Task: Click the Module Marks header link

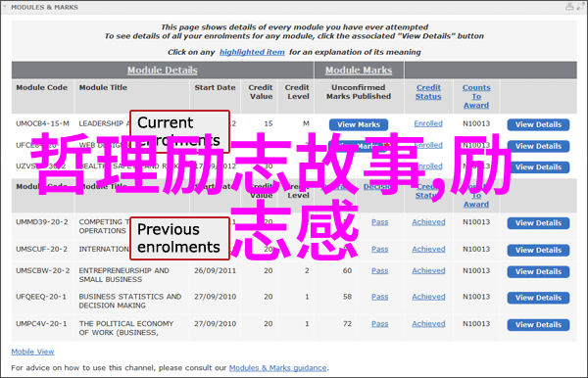Action: [x=359, y=71]
